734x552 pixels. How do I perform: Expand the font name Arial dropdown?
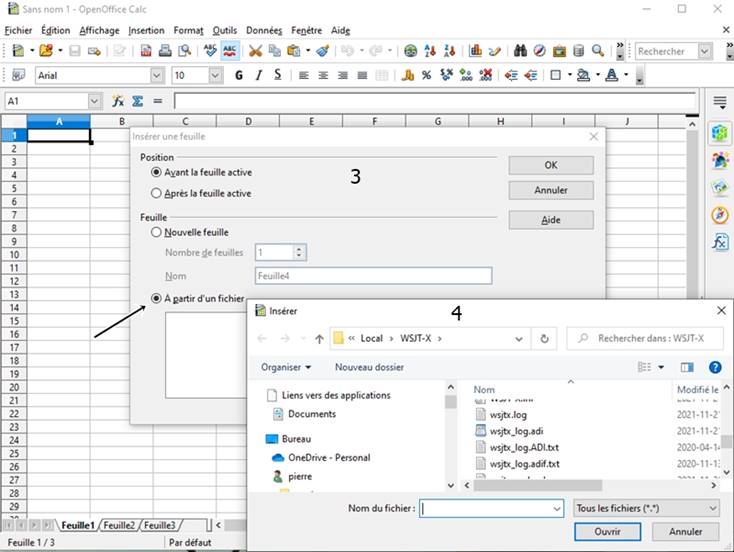pos(157,75)
